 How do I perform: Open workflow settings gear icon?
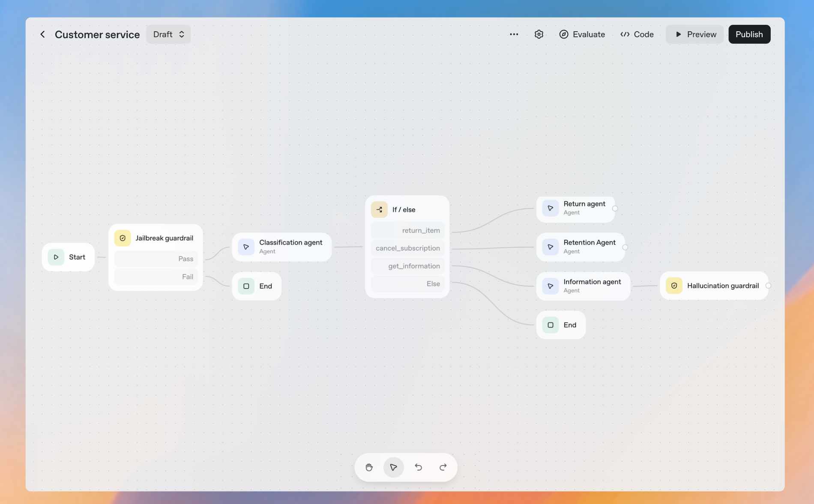539,34
